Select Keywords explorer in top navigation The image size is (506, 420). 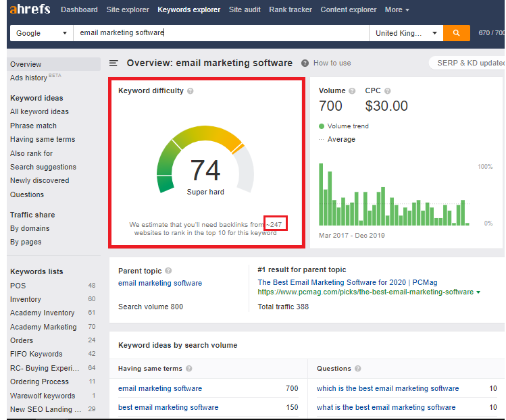click(x=188, y=9)
